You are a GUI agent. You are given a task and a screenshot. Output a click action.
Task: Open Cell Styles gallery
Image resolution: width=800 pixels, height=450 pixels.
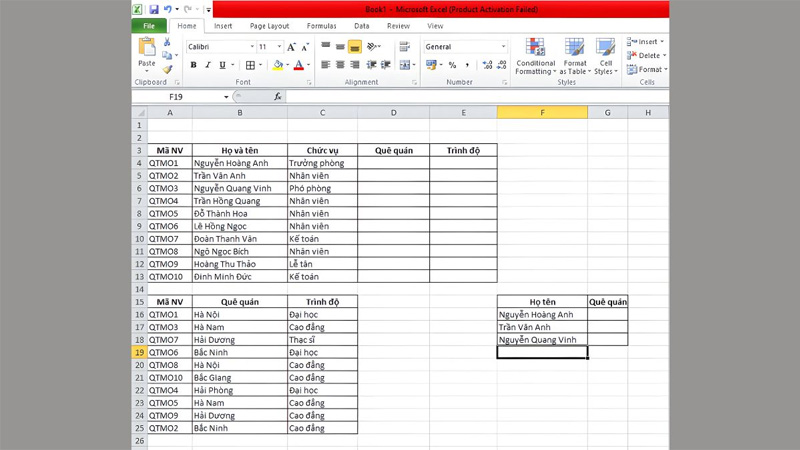click(x=606, y=57)
